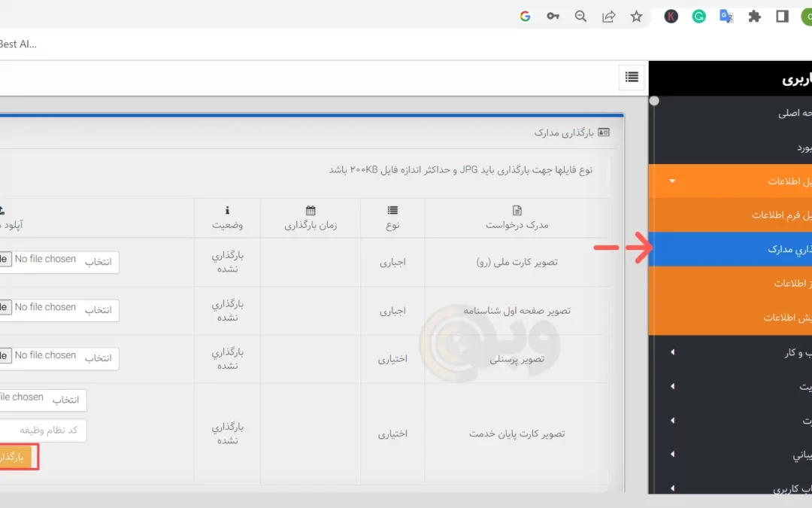Click the Google icon in the browser toolbar
The height and width of the screenshot is (508, 812).
coord(525,17)
